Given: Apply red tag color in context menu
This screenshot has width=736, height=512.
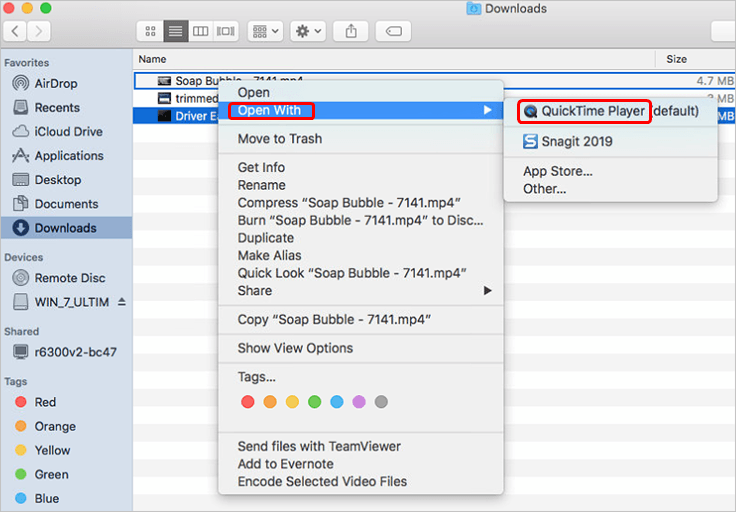Looking at the screenshot, I should [247, 402].
